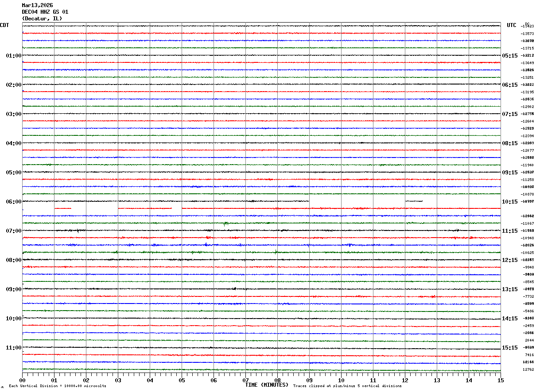Select the 08:00 CDT hour label
This screenshot has width=536, height=392.
click(14, 260)
